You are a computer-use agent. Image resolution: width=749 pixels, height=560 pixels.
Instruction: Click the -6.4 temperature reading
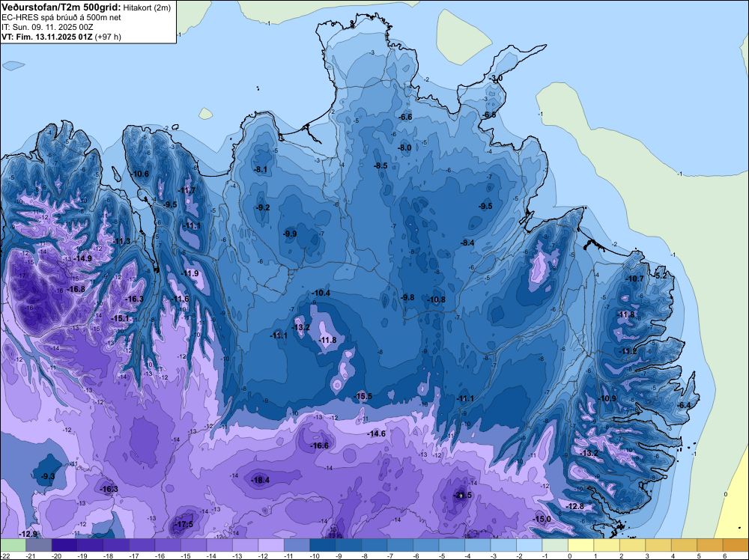click(684, 405)
